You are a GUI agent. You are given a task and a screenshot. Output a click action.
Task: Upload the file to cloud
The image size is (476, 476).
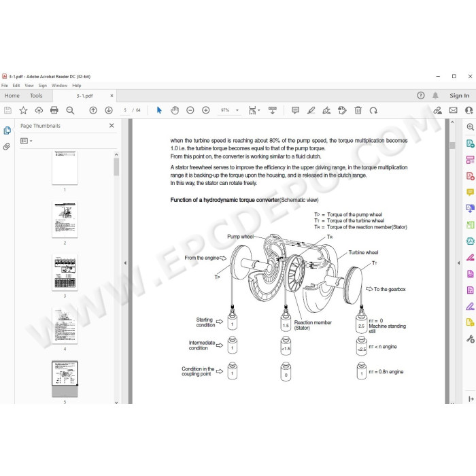coord(39,110)
